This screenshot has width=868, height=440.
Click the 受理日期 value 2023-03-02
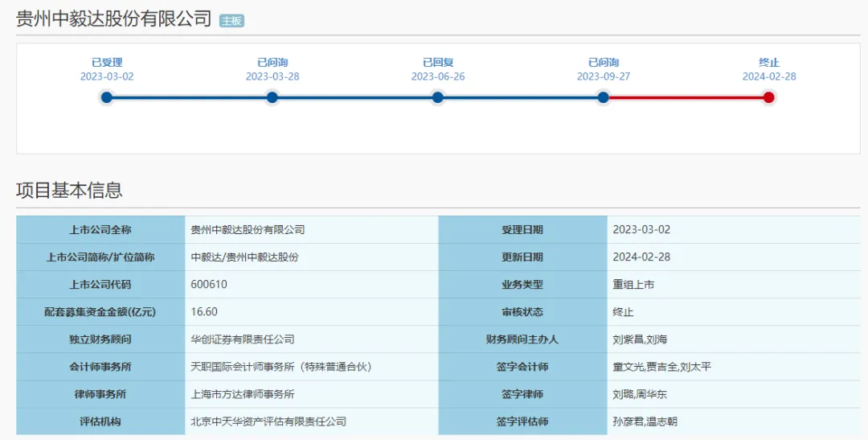(x=641, y=230)
